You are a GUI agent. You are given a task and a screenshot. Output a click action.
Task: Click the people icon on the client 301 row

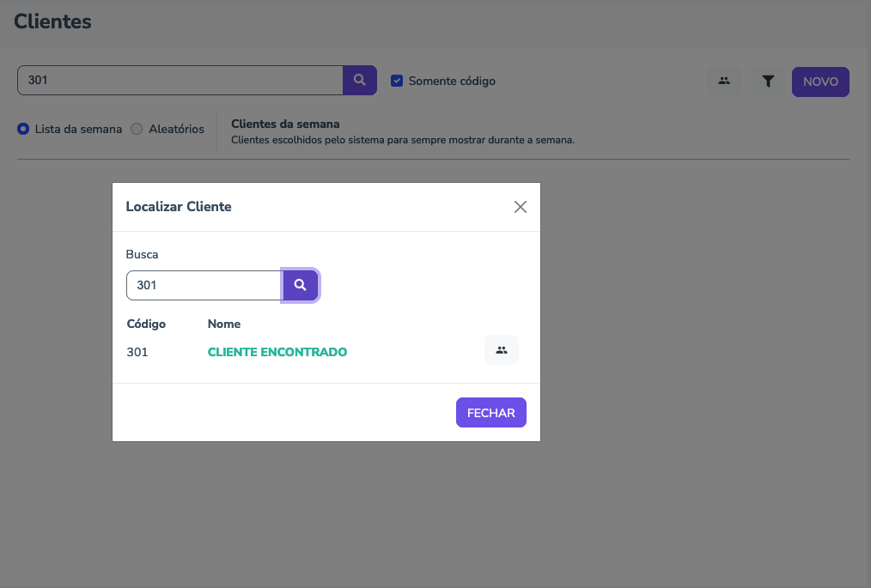(x=502, y=350)
